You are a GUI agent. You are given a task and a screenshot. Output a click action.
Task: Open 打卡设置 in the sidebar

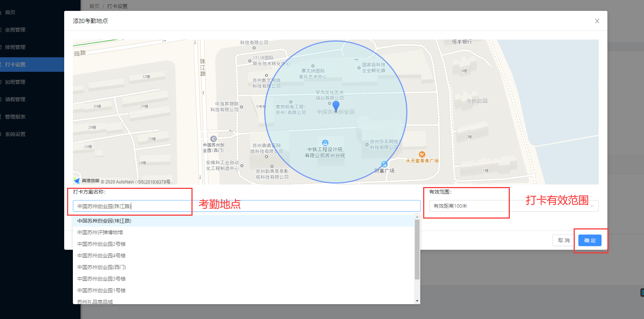point(32,65)
